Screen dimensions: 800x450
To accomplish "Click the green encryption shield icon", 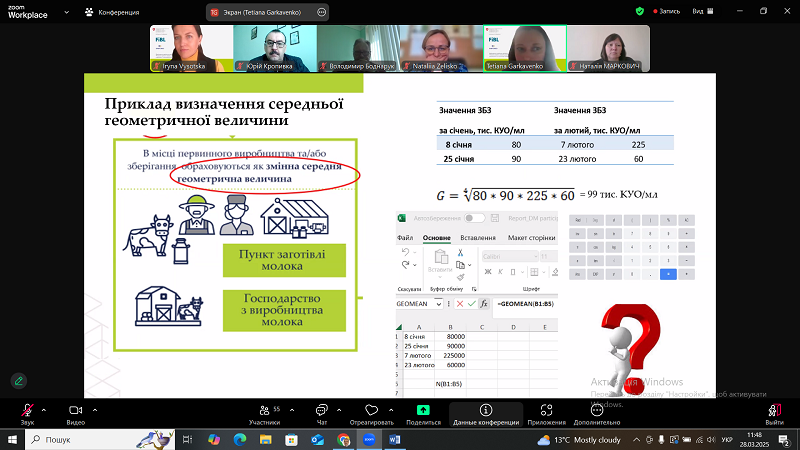I will pos(639,11).
